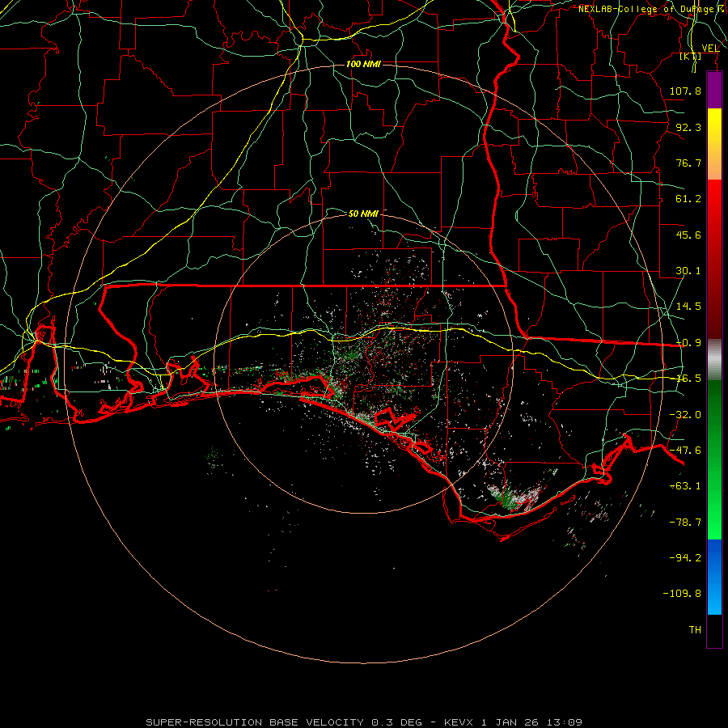This screenshot has height=728, width=728.
Task: Click the 92.3 velocity scale label
Action: [688, 127]
